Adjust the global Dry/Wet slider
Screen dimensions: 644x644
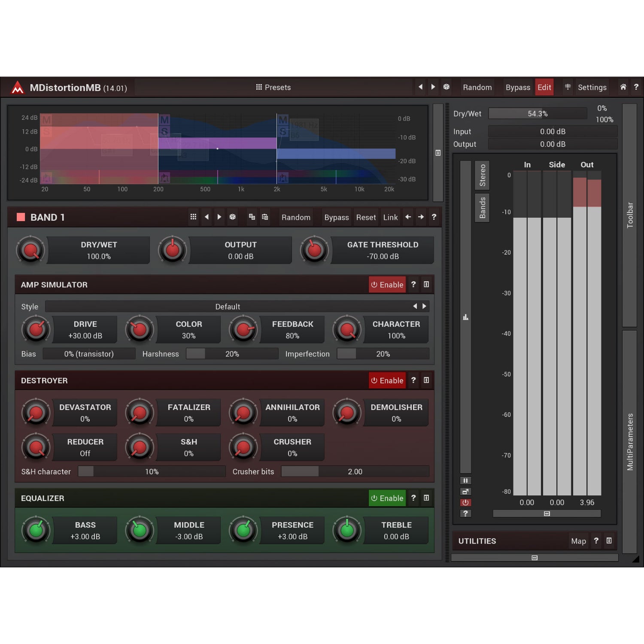(538, 113)
